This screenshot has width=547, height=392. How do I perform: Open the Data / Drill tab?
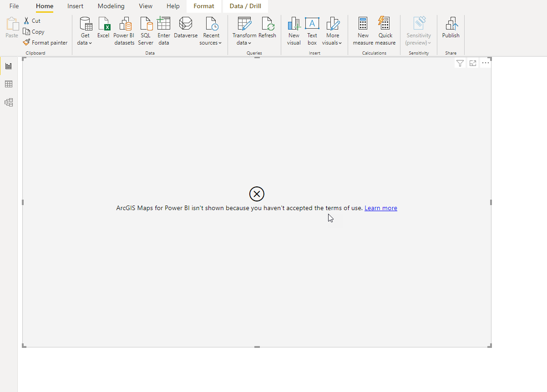pyautogui.click(x=245, y=6)
